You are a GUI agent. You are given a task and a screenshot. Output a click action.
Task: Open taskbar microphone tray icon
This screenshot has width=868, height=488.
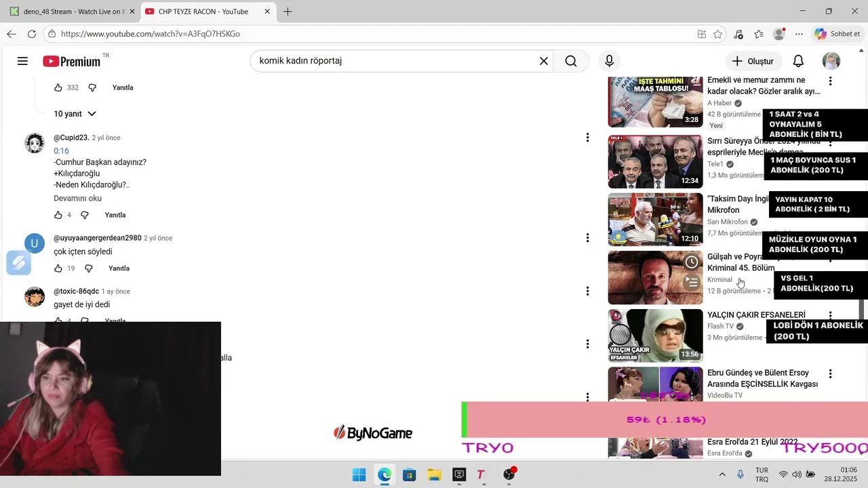tap(740, 475)
